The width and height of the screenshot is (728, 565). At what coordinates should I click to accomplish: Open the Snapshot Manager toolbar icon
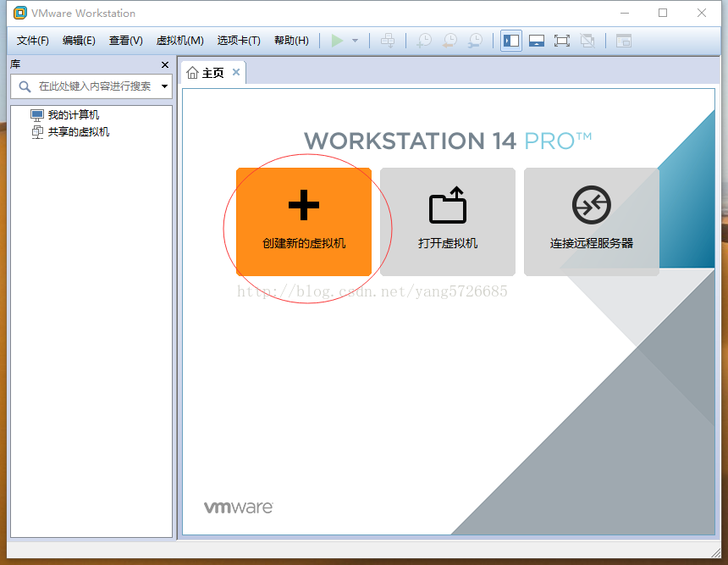(475, 41)
